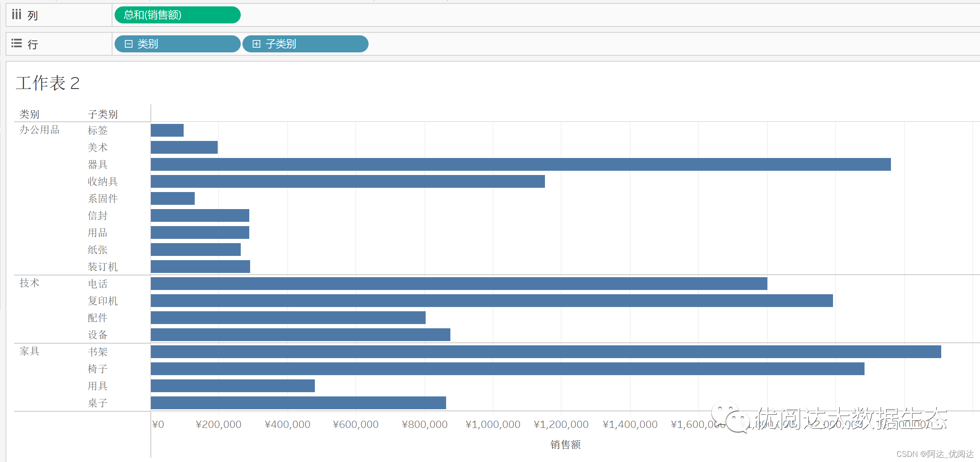The image size is (980, 462).
Task: Select the 家具 category label
Action: tap(29, 351)
